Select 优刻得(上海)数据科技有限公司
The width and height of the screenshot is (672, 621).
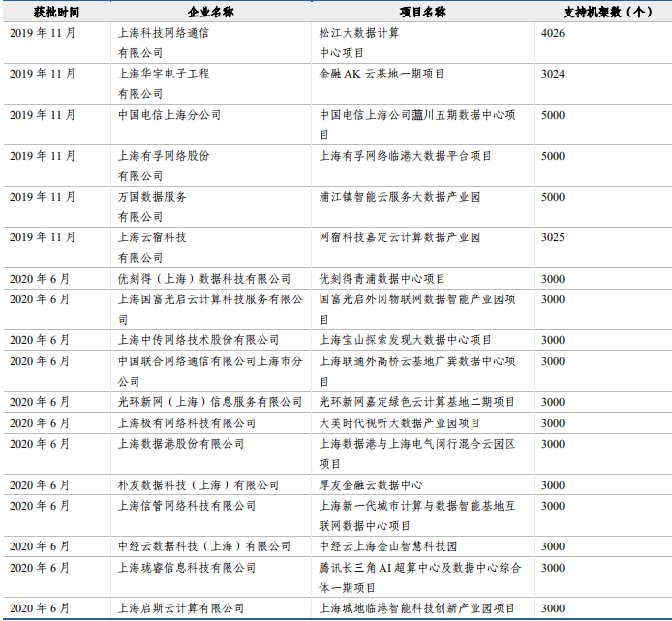click(x=204, y=279)
